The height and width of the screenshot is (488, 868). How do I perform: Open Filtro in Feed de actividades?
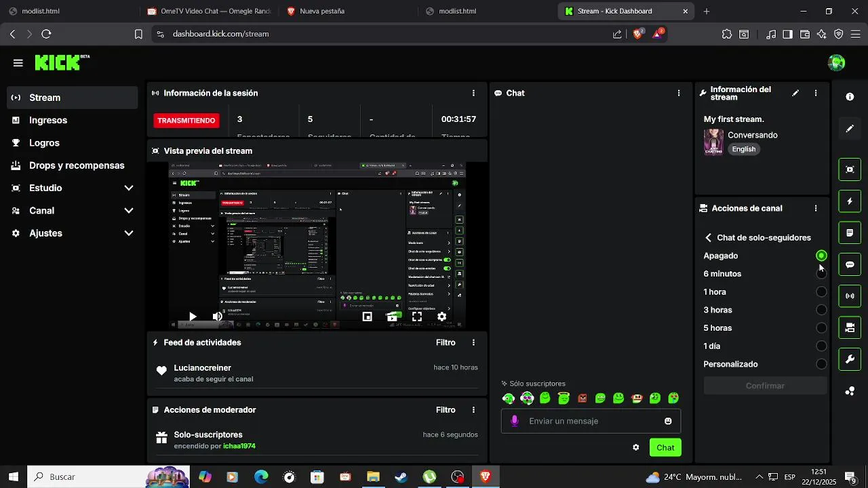[x=446, y=342]
